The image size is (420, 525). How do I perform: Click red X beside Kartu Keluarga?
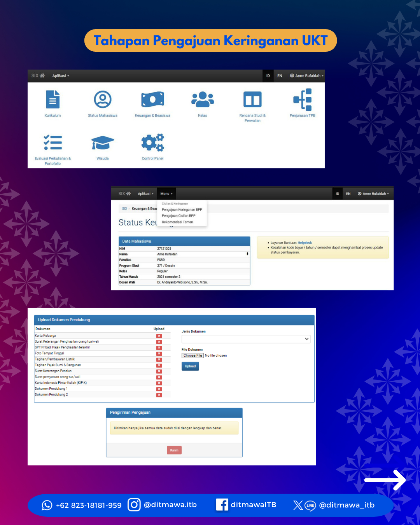pos(159,336)
